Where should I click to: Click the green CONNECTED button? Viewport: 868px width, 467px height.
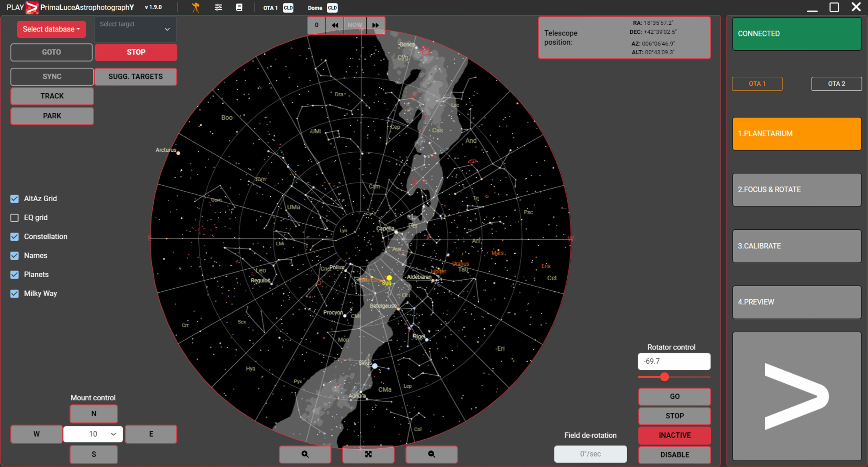click(x=797, y=34)
